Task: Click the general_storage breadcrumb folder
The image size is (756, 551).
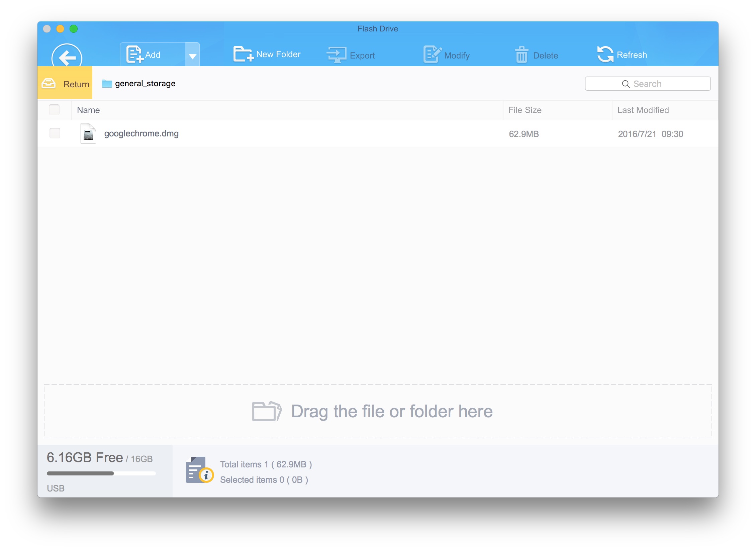Action: point(145,84)
